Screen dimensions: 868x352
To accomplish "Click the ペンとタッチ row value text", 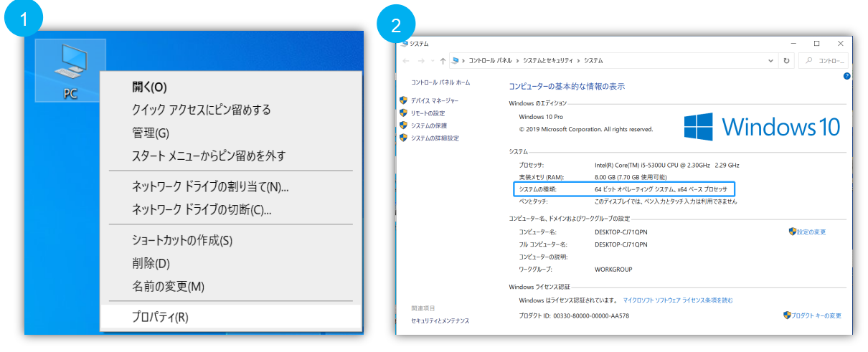I will coord(666,201).
